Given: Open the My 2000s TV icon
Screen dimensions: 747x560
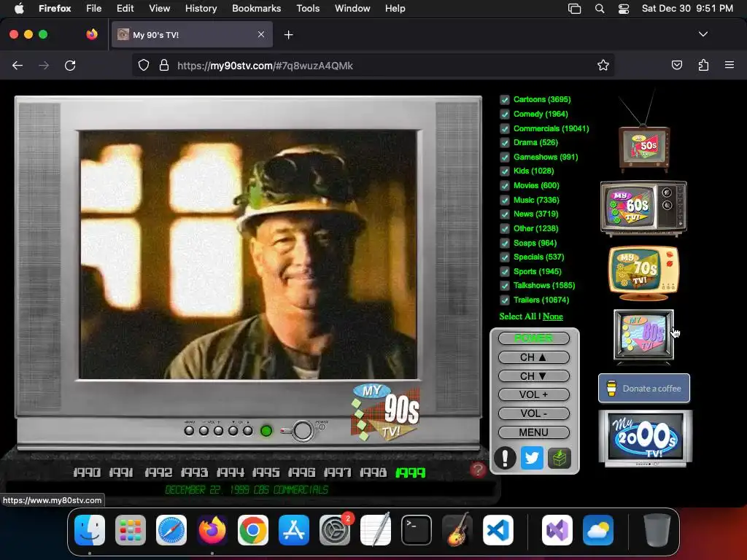Looking at the screenshot, I should tap(646, 438).
